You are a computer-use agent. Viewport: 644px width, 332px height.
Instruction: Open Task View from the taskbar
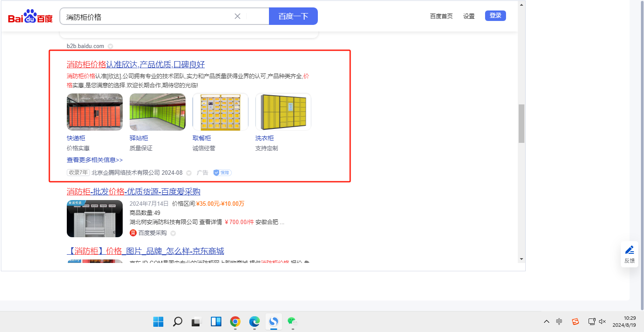(196, 322)
